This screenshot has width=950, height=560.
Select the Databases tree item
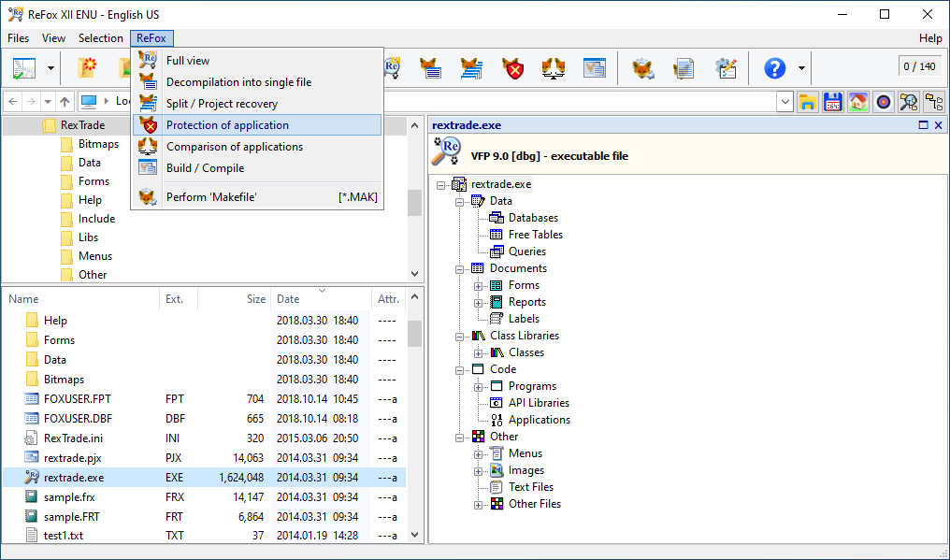pos(533,218)
